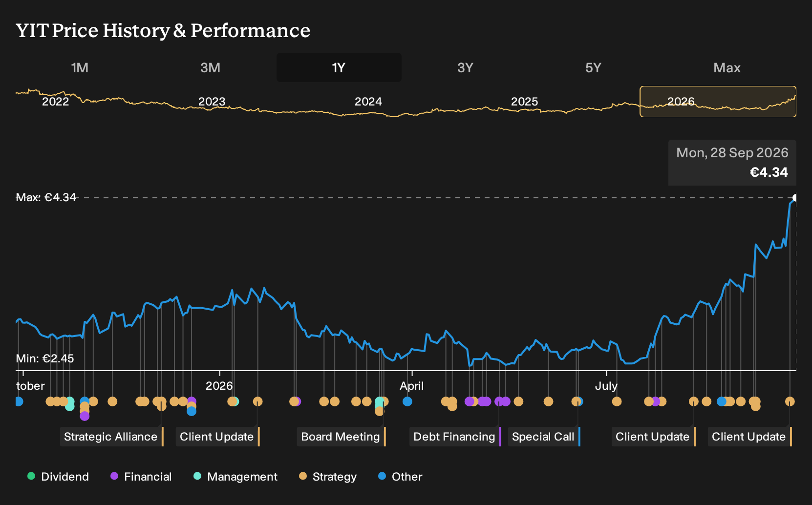The image size is (812, 505).
Task: Select blue event marker under April
Action: coord(407,401)
